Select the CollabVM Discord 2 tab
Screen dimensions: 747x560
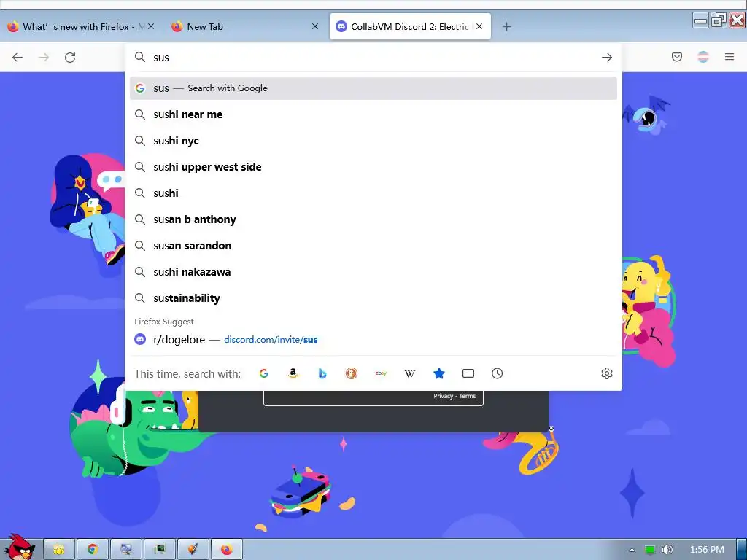410,27
